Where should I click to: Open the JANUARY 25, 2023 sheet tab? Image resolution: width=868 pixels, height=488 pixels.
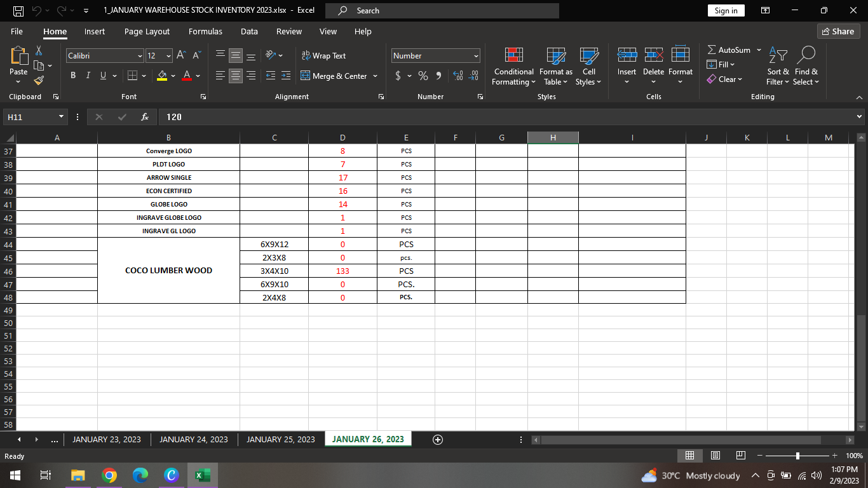pos(281,440)
